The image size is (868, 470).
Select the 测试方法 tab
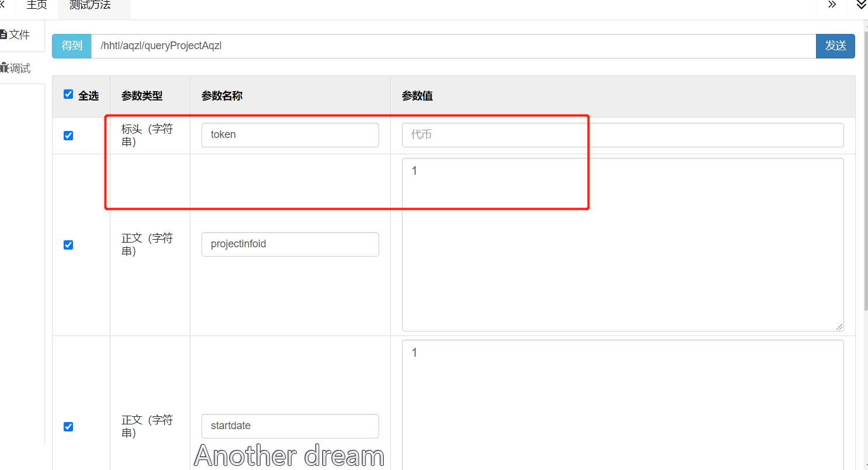tap(90, 6)
